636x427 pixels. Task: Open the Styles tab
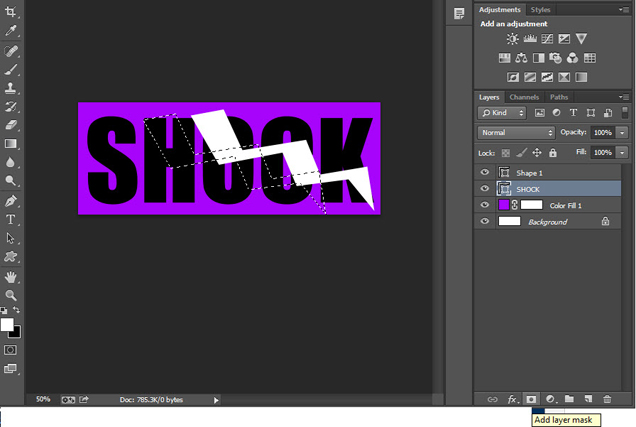click(540, 9)
